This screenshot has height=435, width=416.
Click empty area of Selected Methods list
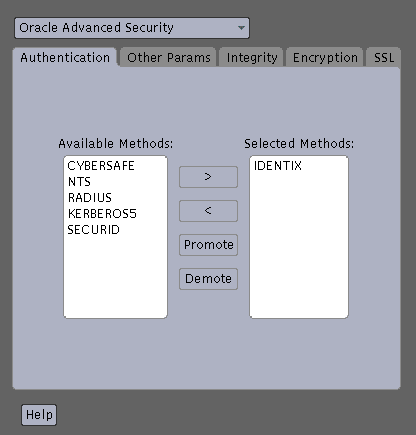click(x=299, y=247)
